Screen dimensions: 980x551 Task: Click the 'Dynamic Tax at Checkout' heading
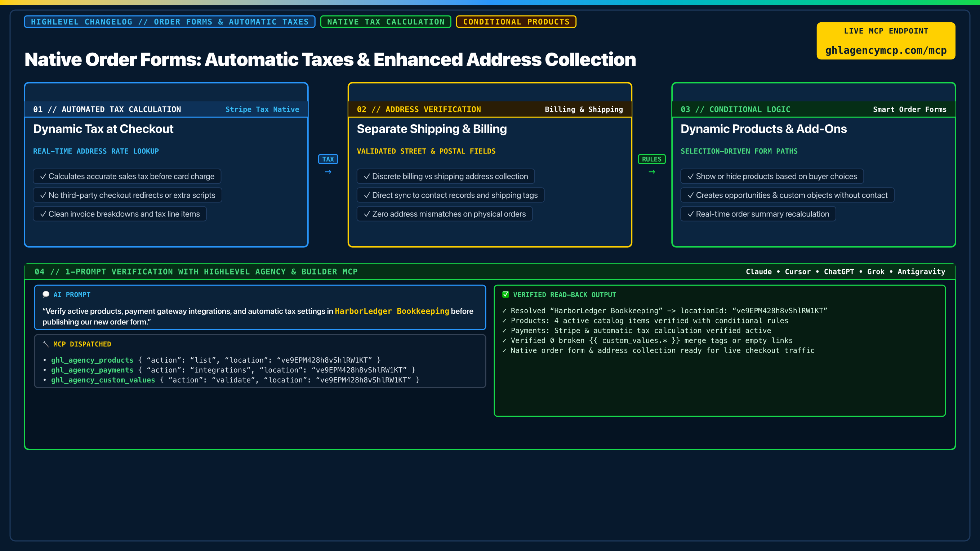tap(103, 129)
